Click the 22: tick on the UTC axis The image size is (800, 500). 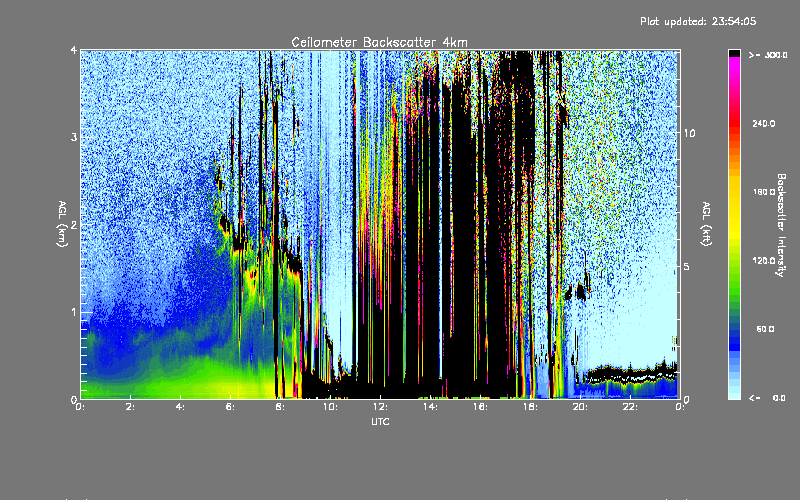[630, 407]
